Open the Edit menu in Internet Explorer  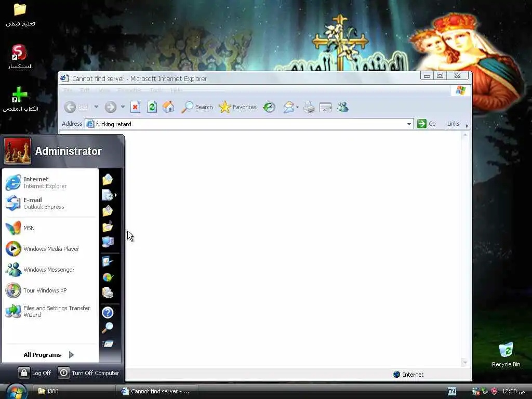coord(85,90)
